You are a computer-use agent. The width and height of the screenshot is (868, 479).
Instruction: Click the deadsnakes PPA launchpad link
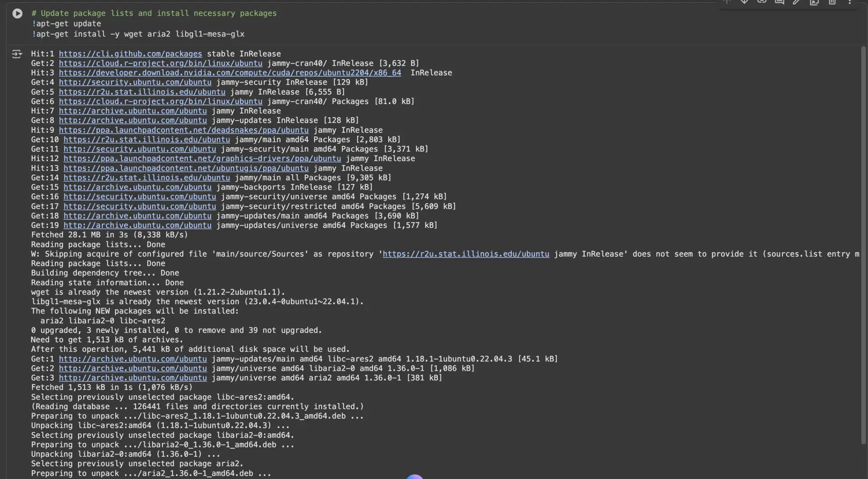[184, 130]
